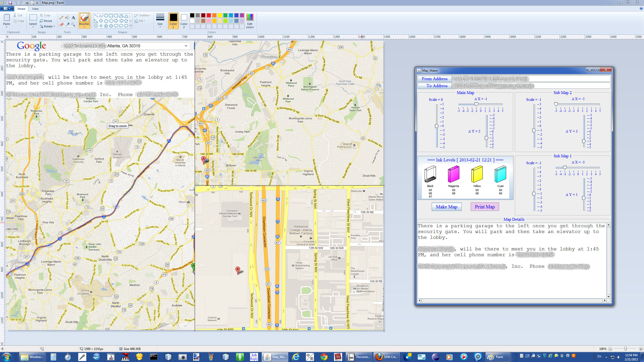The image size is (644, 362).
Task: Choose the red color swatch
Action: pyautogui.click(x=209, y=16)
